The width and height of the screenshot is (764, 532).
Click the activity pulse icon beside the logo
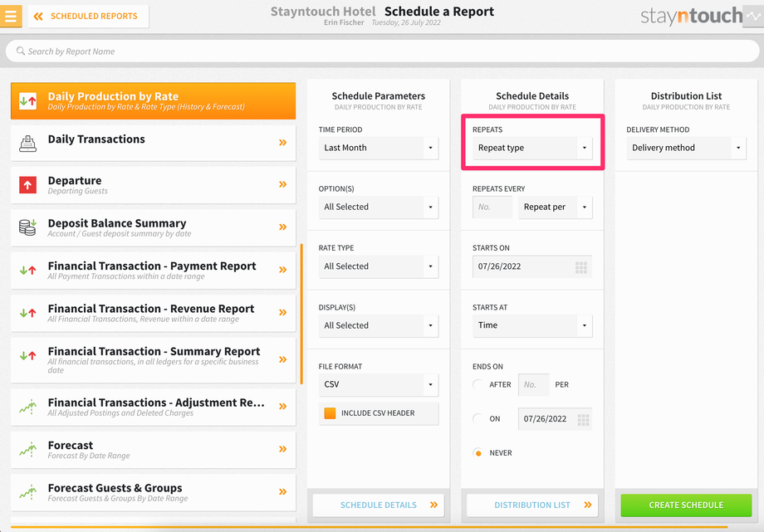coord(753,16)
